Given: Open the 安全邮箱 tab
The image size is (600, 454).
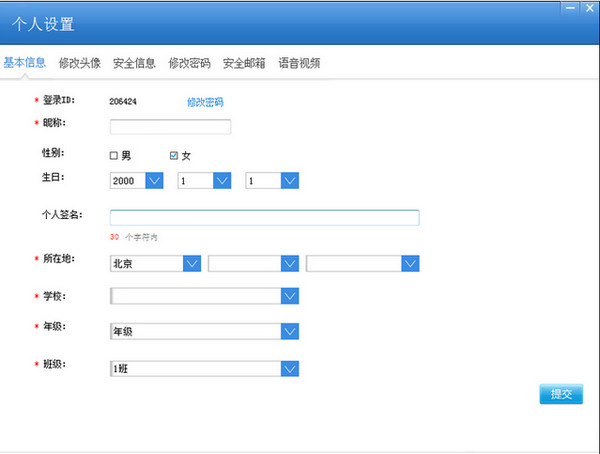Looking at the screenshot, I should 244,62.
